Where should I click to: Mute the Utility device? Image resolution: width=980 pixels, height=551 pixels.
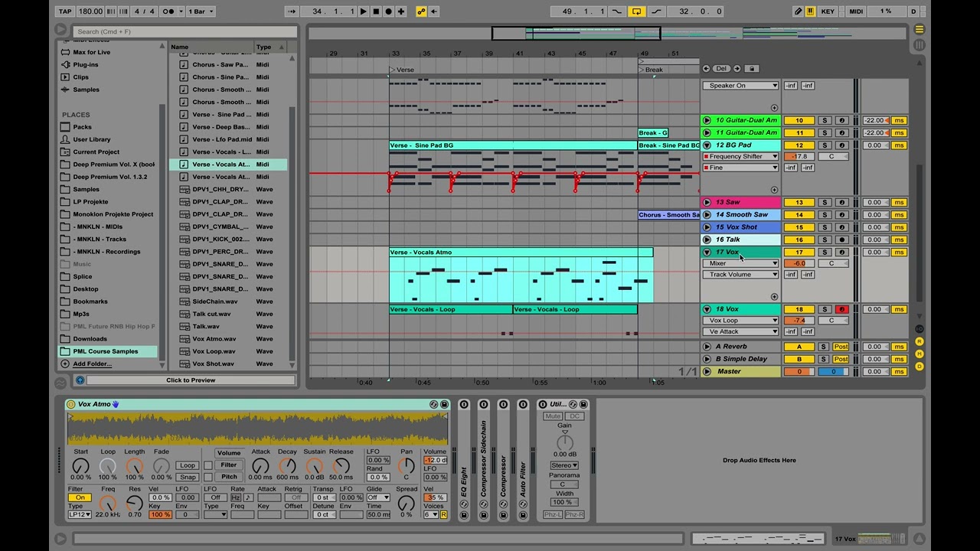click(x=552, y=416)
